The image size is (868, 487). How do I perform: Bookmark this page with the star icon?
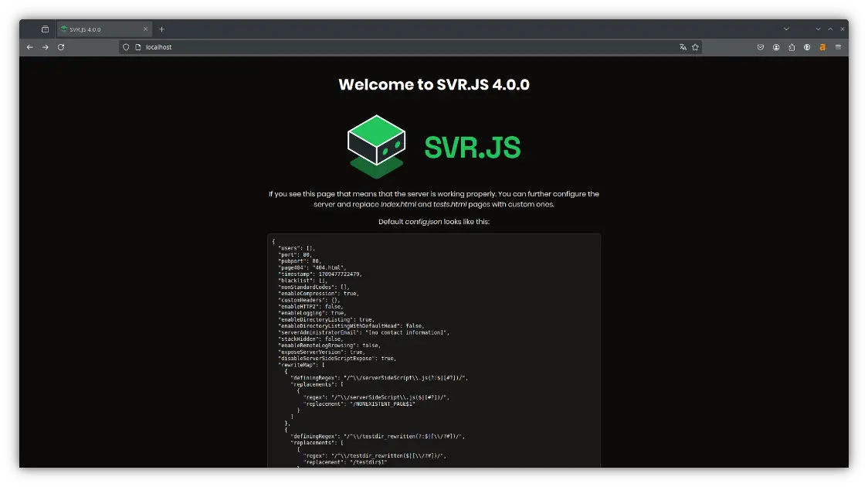click(x=696, y=47)
